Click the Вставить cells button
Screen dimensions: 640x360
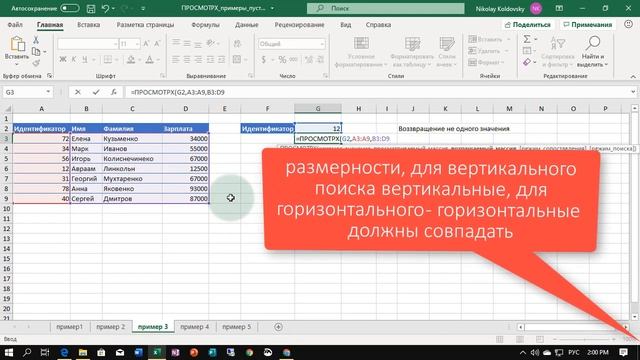pos(489,39)
